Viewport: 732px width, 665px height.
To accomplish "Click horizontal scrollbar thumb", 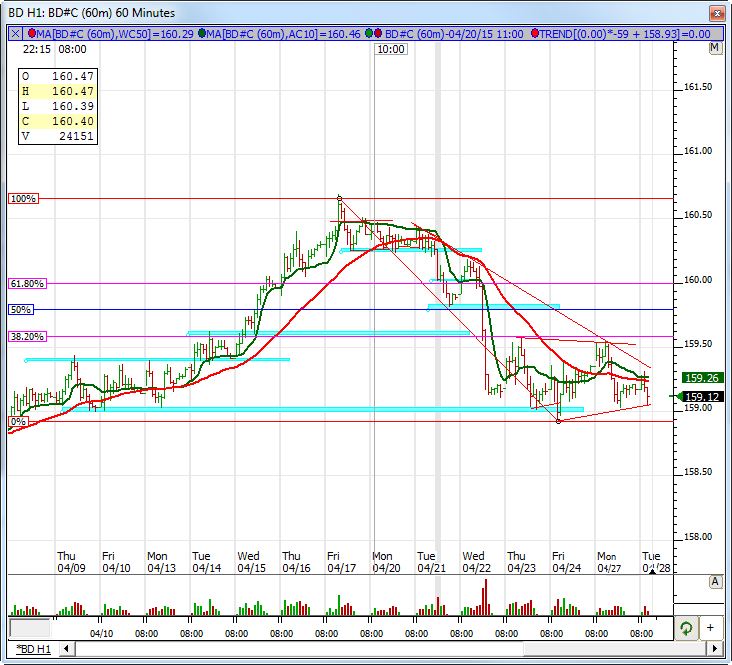I will [x=614, y=649].
